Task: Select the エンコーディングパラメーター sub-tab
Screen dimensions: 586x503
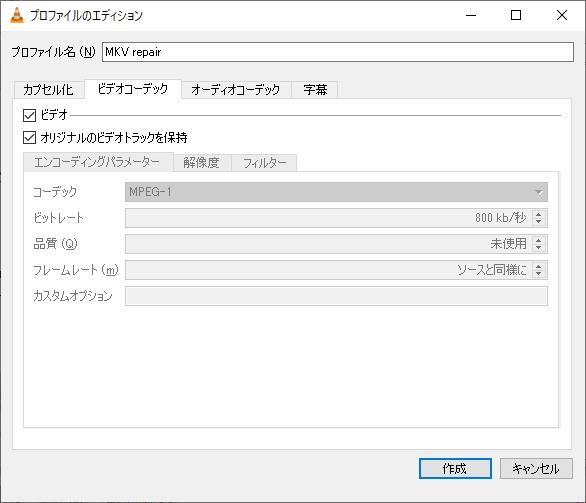Action: click(98, 162)
